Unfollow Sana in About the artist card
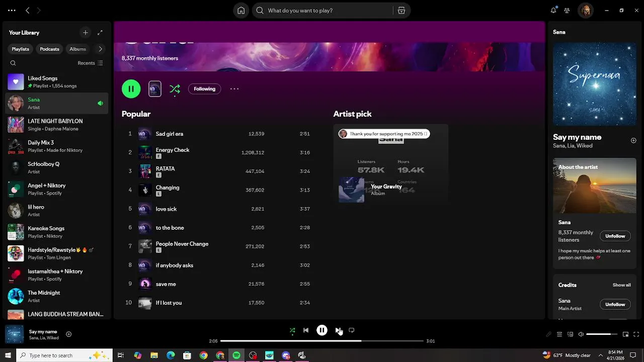Image resolution: width=644 pixels, height=362 pixels. (615, 236)
